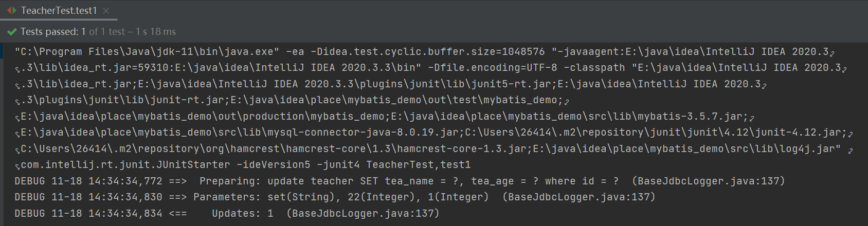868x226 pixels.
Task: Select the TeacherTest.test1 tab
Action: (x=59, y=10)
